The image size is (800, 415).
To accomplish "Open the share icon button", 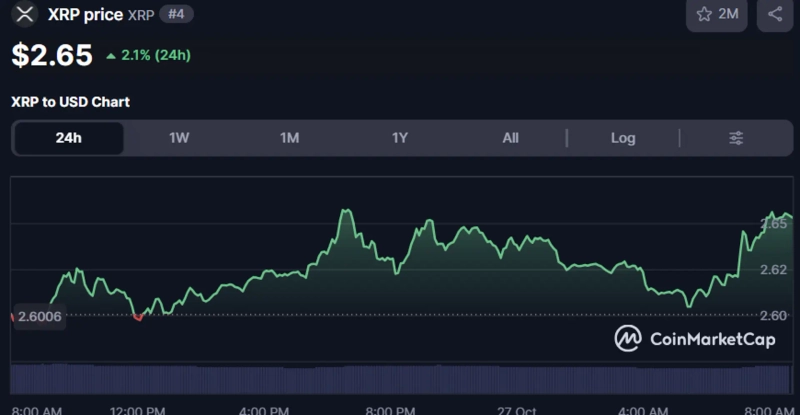I will pos(775,14).
